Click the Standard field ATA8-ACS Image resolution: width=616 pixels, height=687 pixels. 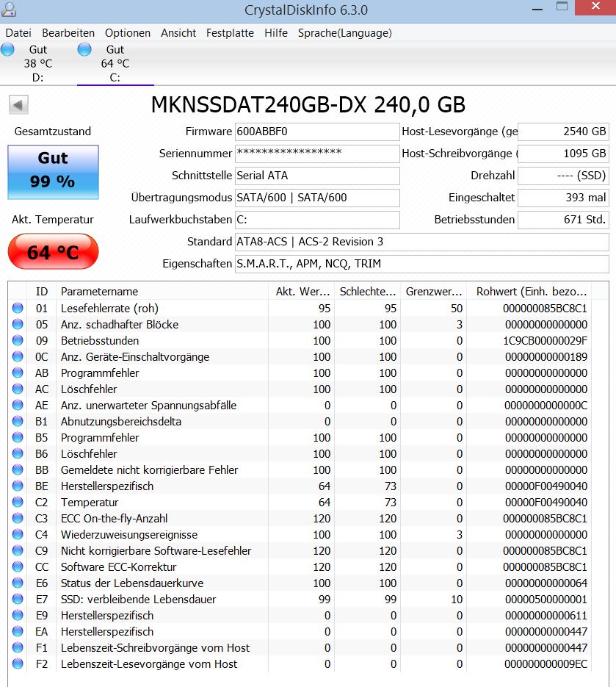421,242
